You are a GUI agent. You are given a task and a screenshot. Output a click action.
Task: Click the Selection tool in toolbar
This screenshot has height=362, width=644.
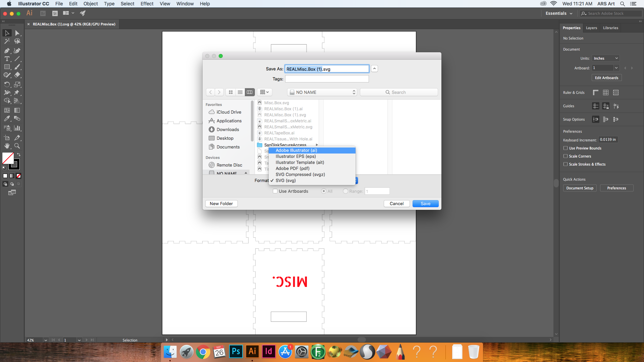click(x=6, y=33)
